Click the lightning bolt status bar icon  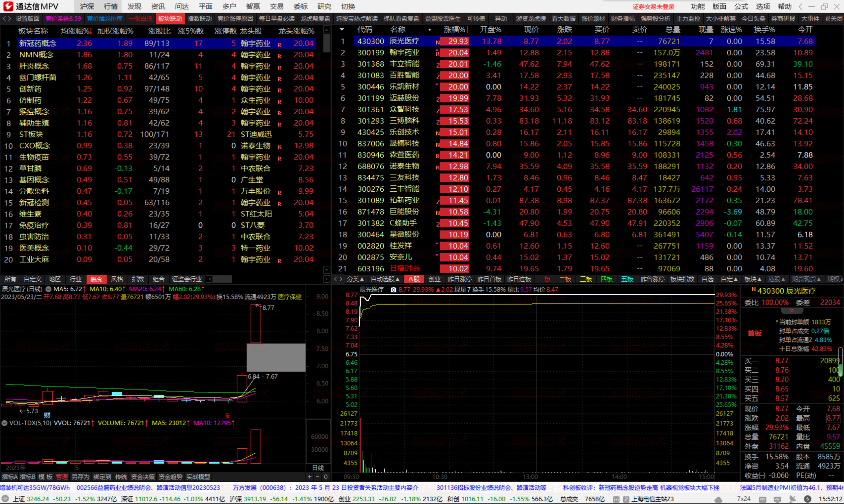(808, 499)
